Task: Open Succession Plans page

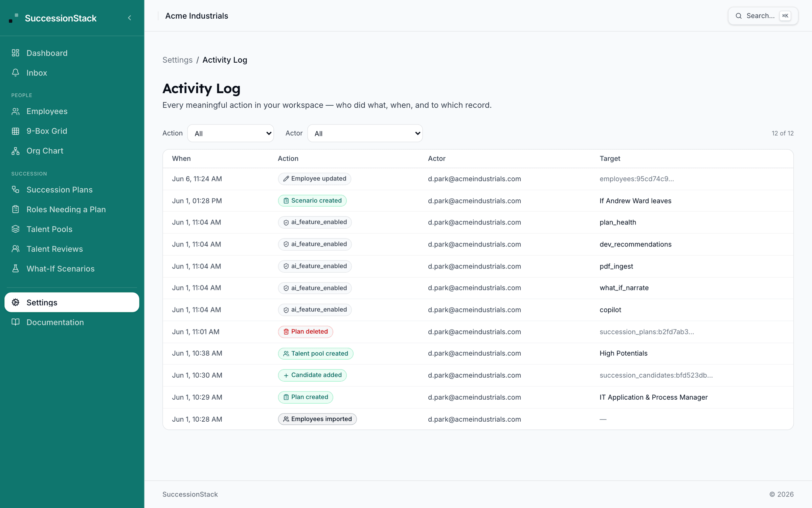Action: (x=72, y=190)
